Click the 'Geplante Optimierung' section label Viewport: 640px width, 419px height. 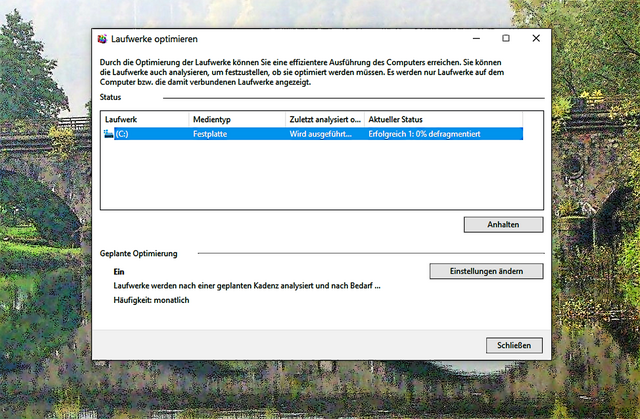pyautogui.click(x=138, y=254)
